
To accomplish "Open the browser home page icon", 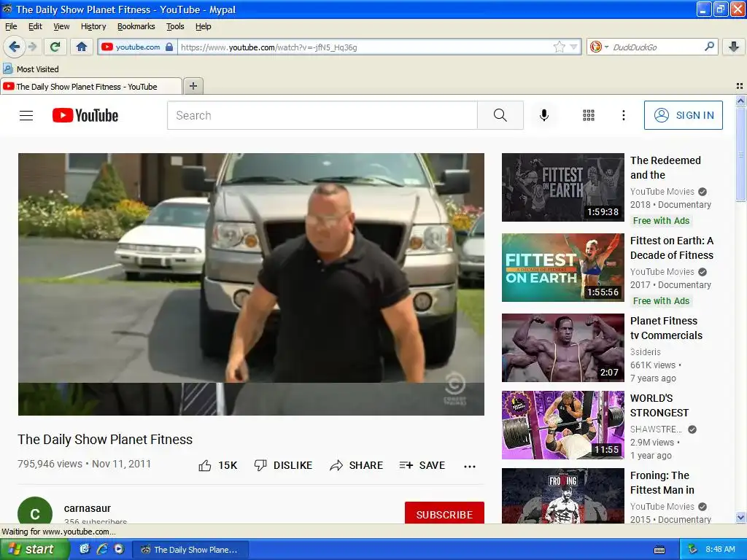I will click(82, 47).
